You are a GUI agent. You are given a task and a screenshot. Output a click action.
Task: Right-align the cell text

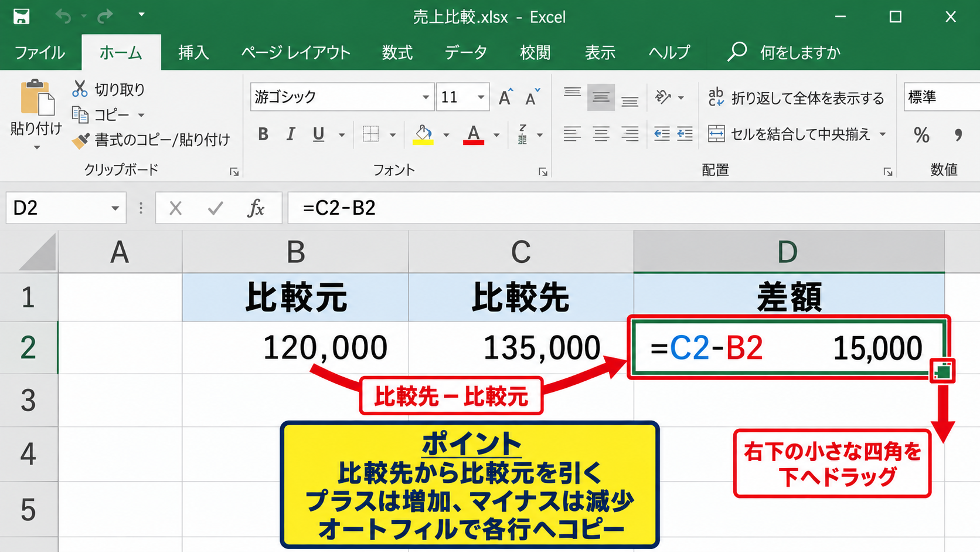pos(630,134)
